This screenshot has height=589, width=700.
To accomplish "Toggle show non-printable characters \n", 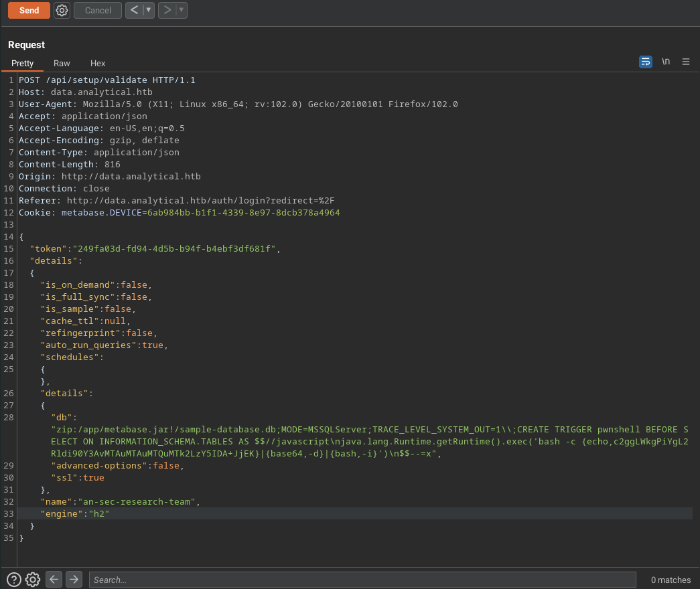I will click(x=666, y=62).
